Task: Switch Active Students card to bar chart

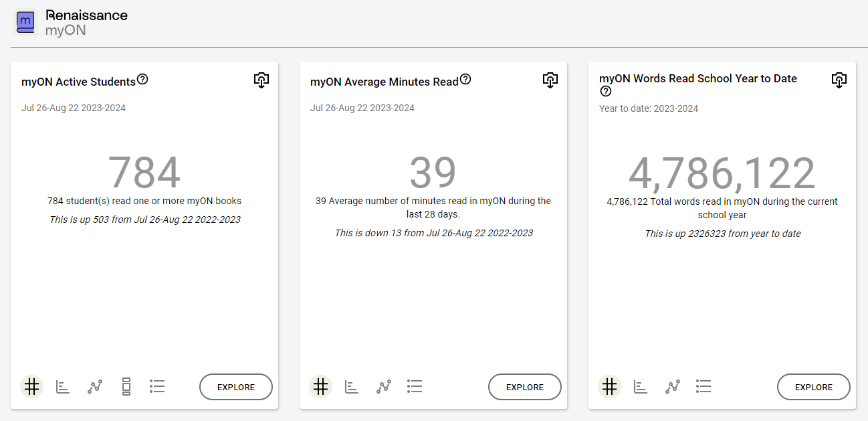Action: pos(63,386)
